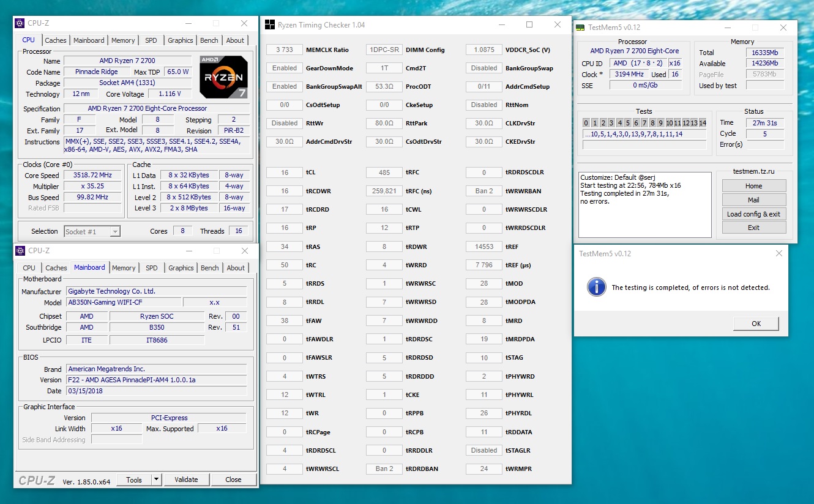Click the GearDownMode 'Enabled' field
Viewport: 814px width, 504px height.
click(x=285, y=69)
